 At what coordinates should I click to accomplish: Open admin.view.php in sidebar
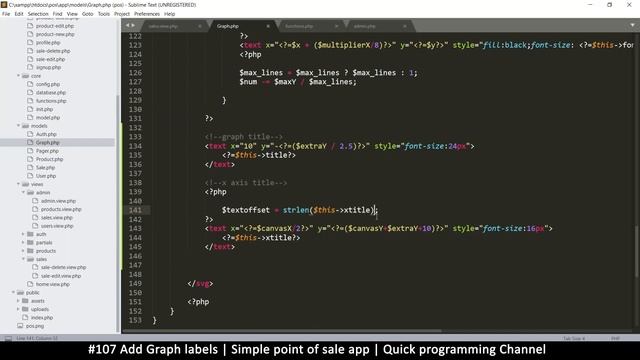[x=58, y=201]
